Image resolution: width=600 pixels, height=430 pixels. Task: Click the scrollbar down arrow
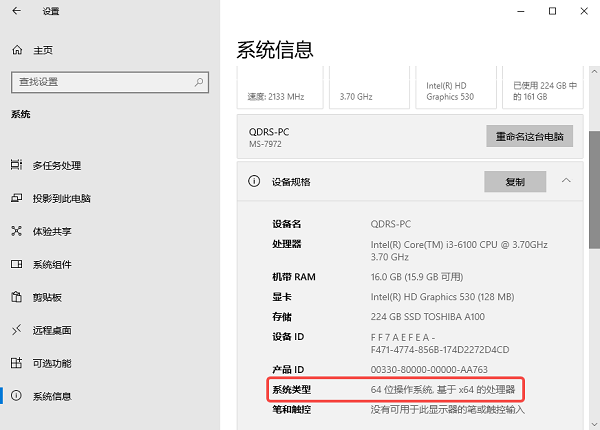click(x=594, y=424)
